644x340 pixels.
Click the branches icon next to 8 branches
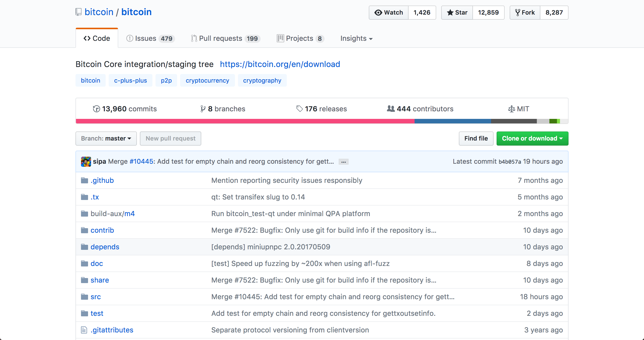click(x=203, y=109)
